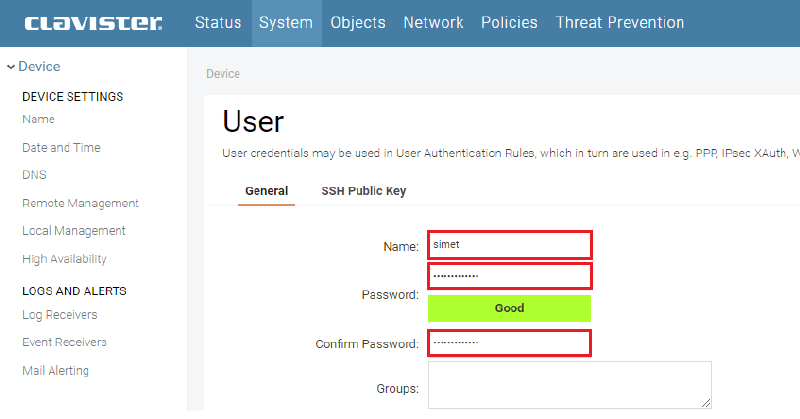
Task: Open Remote Management page
Action: click(x=80, y=203)
